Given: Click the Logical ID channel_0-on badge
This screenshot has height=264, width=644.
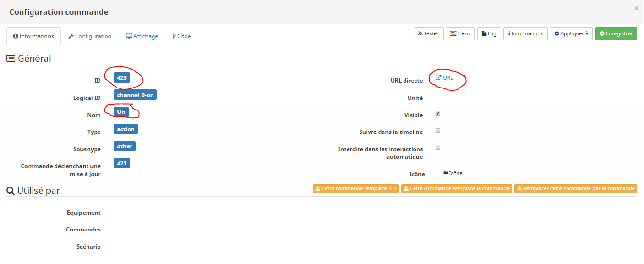Looking at the screenshot, I should point(135,95).
